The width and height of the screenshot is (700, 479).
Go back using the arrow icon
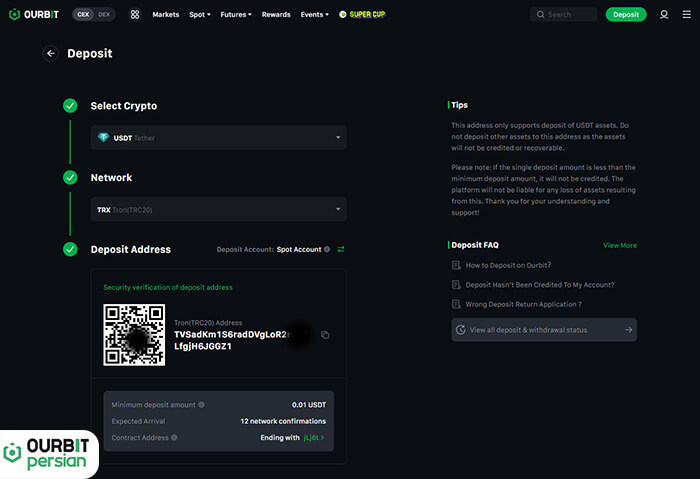coord(51,54)
